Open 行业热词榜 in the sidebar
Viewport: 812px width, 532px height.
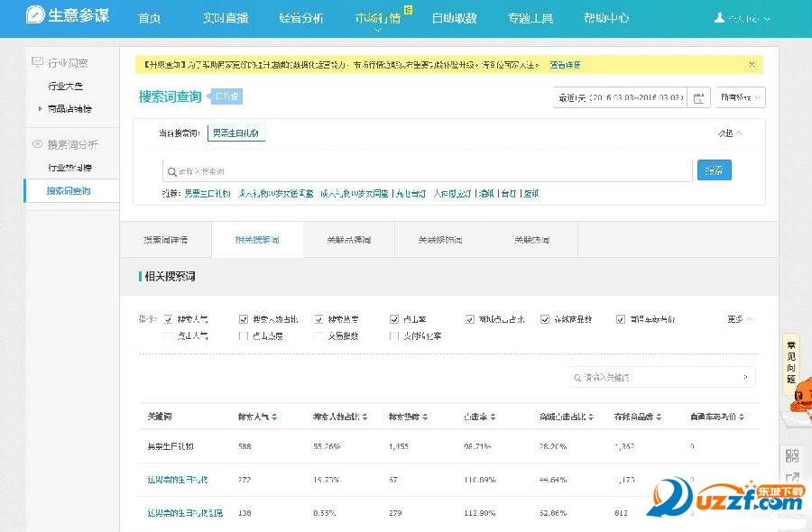(x=69, y=168)
